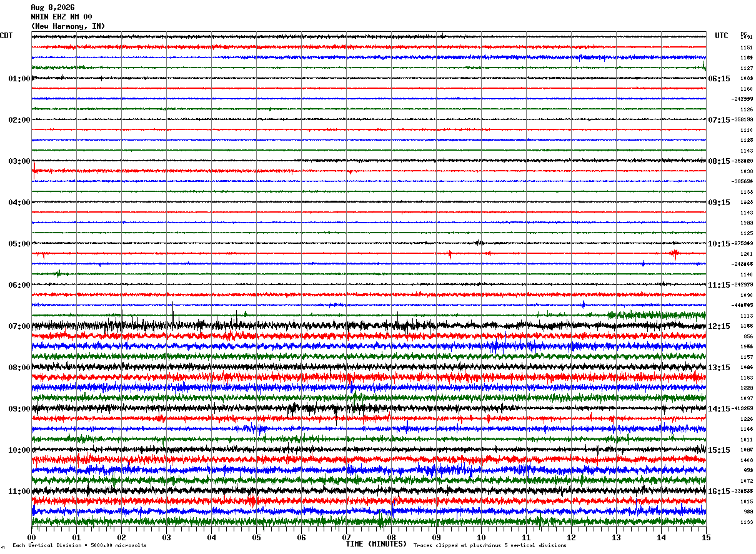Click the 16:15 UTC time label
The height and width of the screenshot is (554, 756).
tap(719, 491)
